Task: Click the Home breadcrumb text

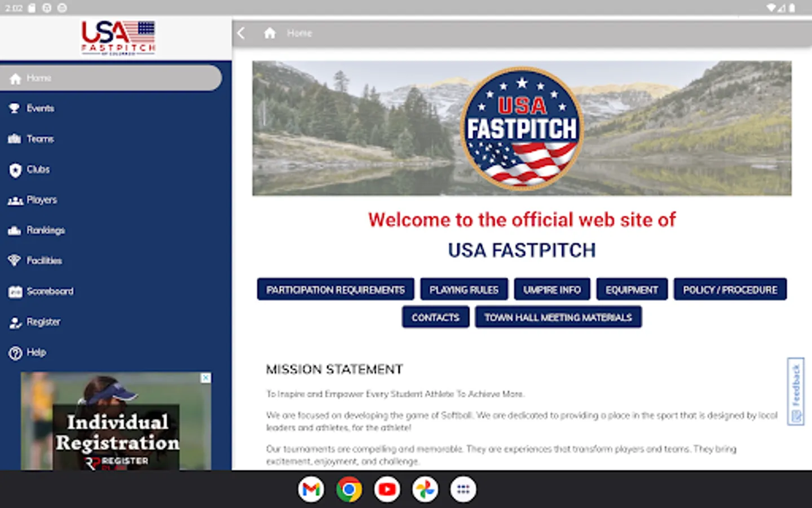Action: pyautogui.click(x=299, y=33)
